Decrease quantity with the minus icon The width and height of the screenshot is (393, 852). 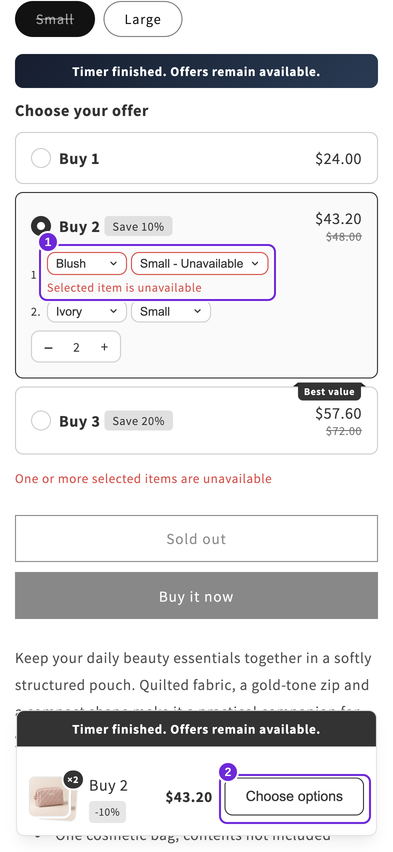point(48,347)
